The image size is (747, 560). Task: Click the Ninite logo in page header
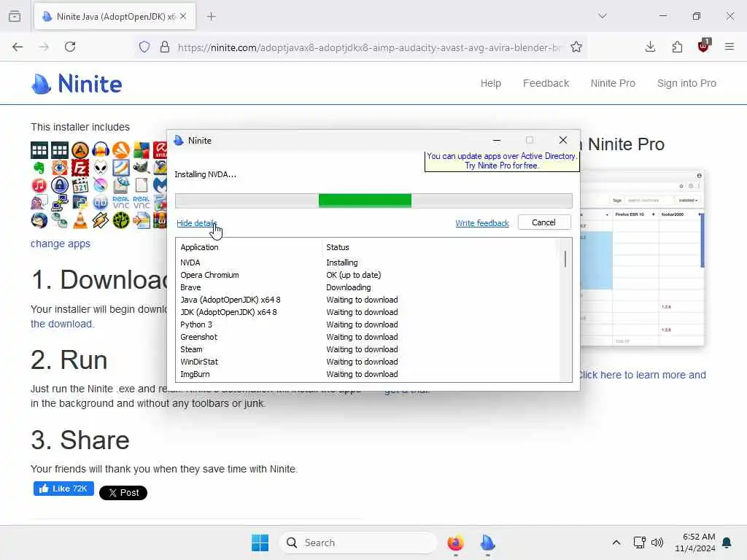pyautogui.click(x=77, y=84)
